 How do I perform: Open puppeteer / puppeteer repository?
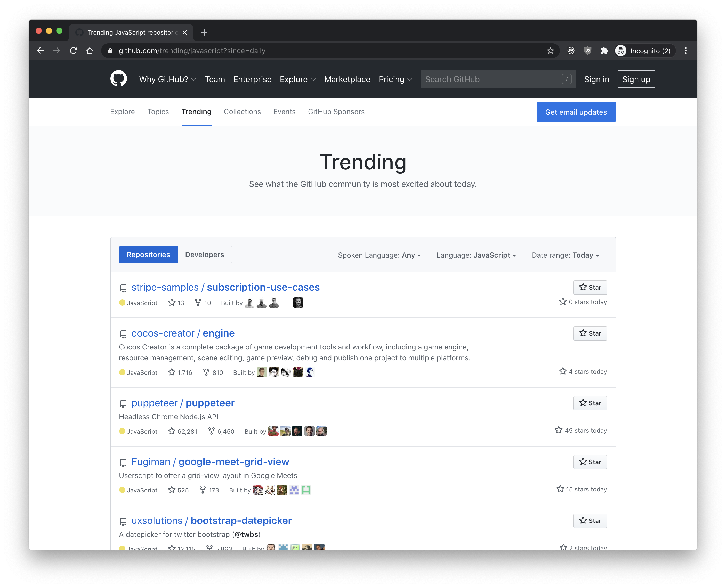click(x=183, y=403)
